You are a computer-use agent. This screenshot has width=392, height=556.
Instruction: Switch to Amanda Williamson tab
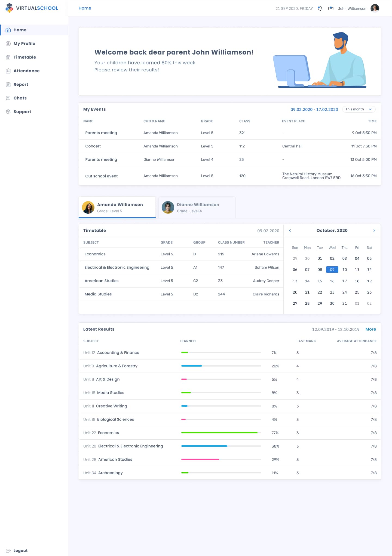117,207
